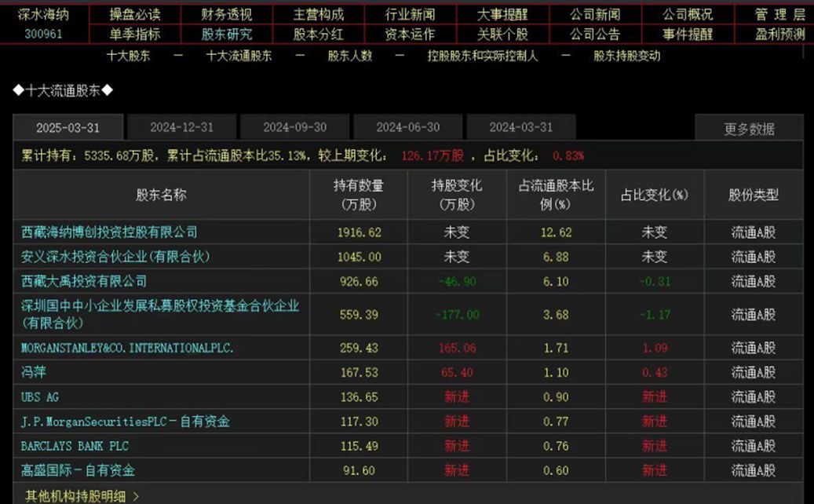The width and height of the screenshot is (814, 504).
Task: Click the UBS AG shareholder name
Action: [40, 397]
